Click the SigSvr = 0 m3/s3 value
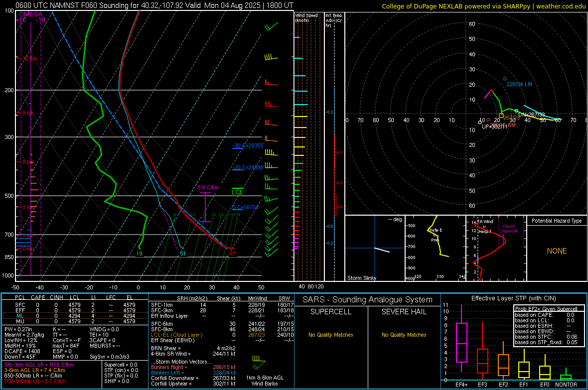Image resolution: width=588 pixels, height=390 pixels. pos(110,357)
